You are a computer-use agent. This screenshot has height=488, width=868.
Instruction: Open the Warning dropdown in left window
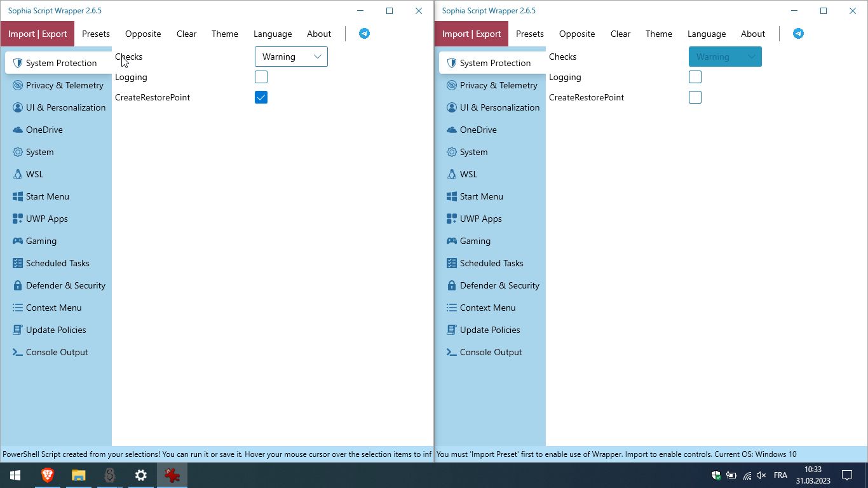pos(290,56)
